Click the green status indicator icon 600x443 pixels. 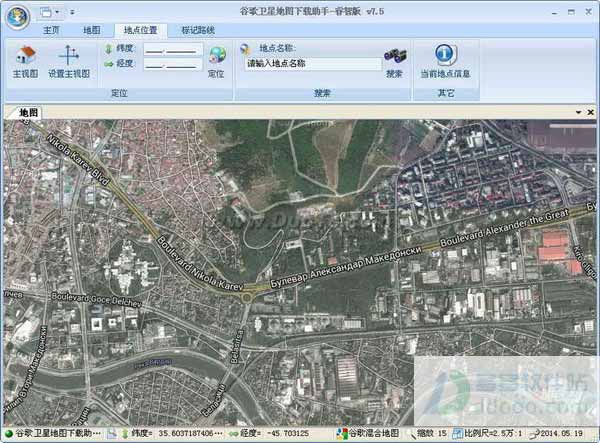[9, 434]
